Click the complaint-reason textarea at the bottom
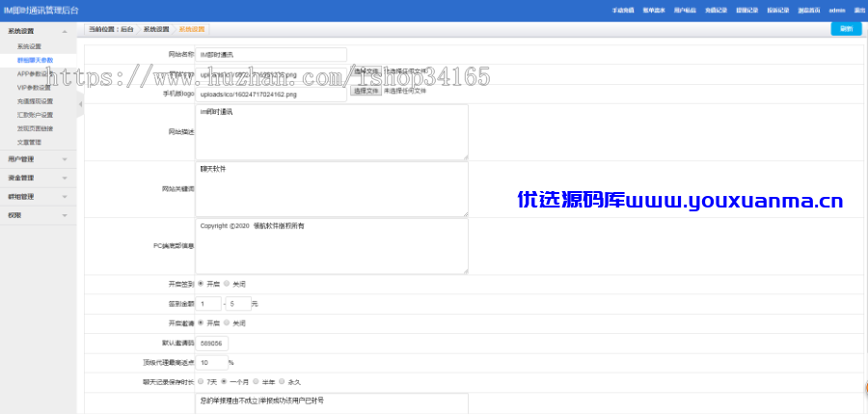Screen dimensions: 868x415 coord(332,404)
